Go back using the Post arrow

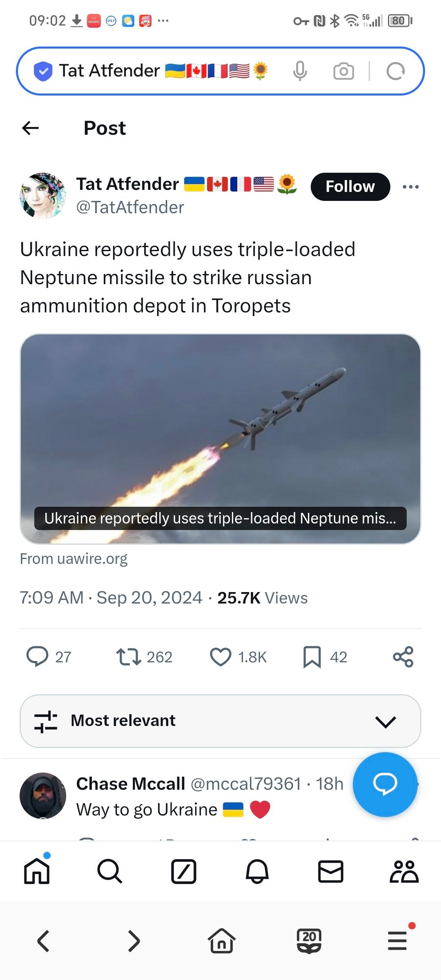pyautogui.click(x=31, y=128)
